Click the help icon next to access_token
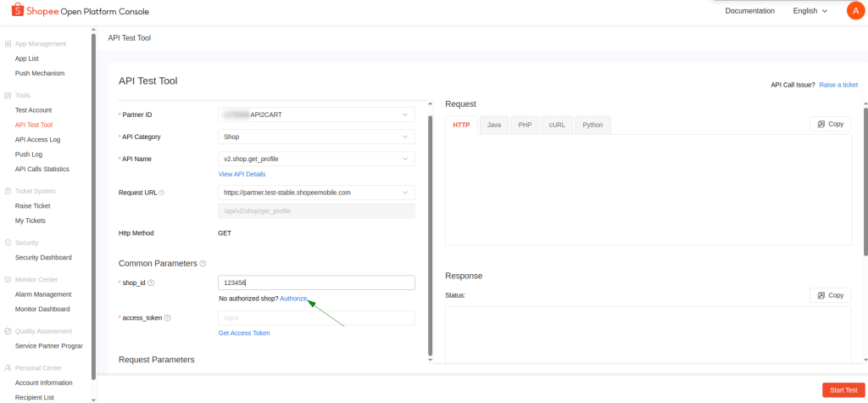The height and width of the screenshot is (403, 868). click(168, 318)
